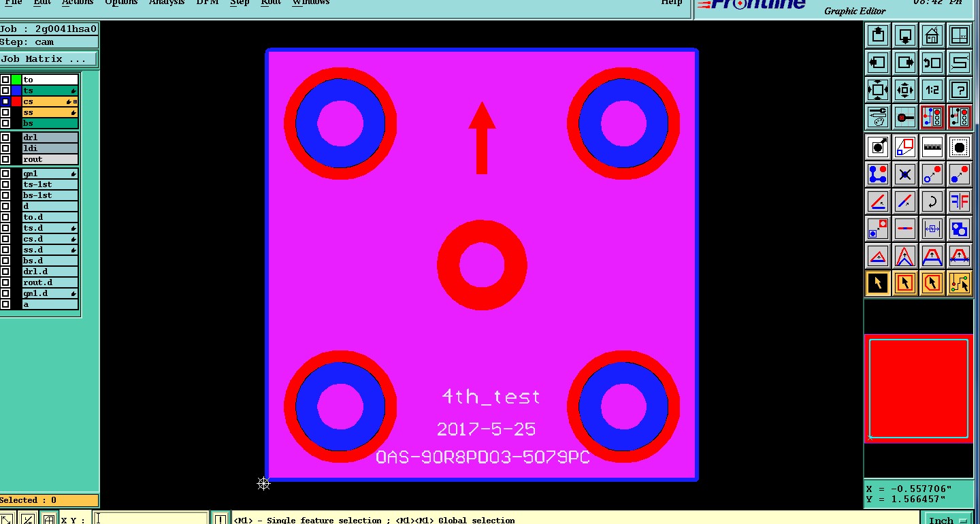Click the "Step: cam" label

tap(27, 42)
